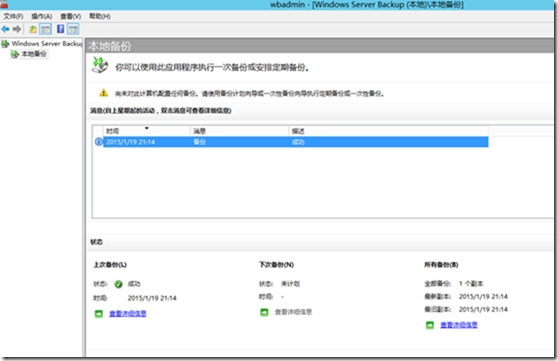The width and height of the screenshot is (558, 361).
Task: Open the wbadmin app icon in title bar
Action: point(4,4)
